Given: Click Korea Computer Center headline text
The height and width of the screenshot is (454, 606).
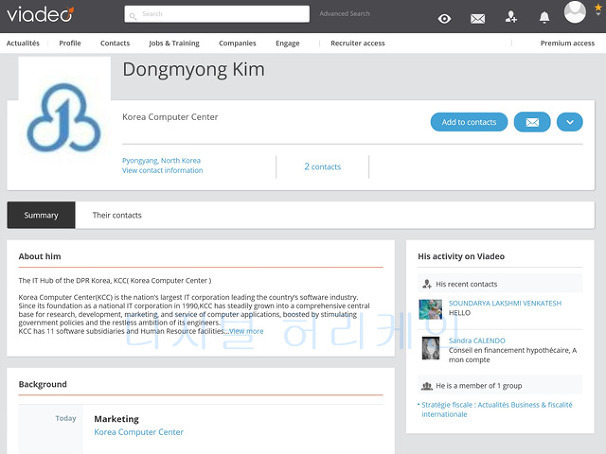Looking at the screenshot, I should pos(170,117).
